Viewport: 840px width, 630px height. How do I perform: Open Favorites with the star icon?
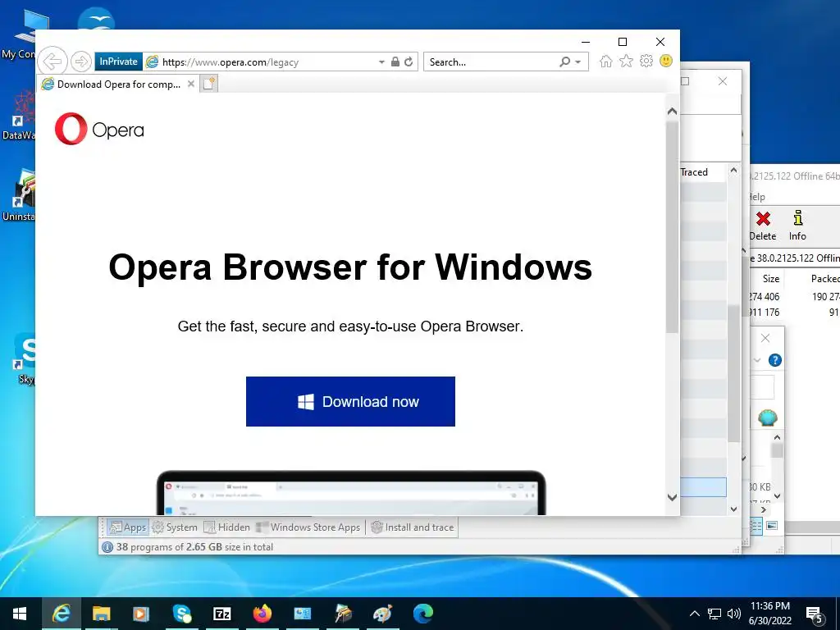coord(626,61)
